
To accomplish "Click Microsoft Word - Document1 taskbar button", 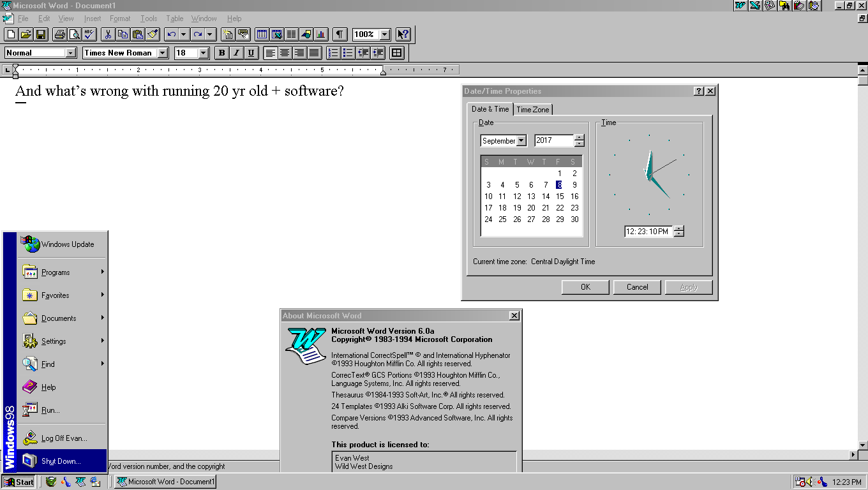I will coord(165,482).
